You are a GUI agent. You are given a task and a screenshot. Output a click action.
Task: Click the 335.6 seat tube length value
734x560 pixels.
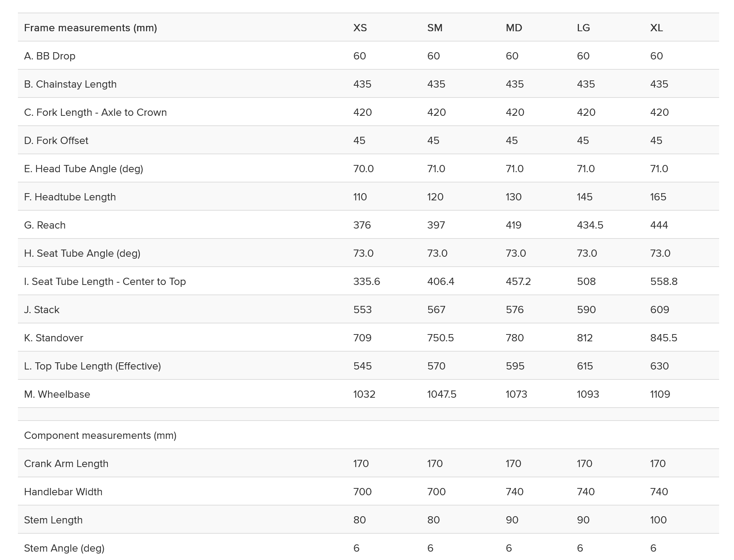click(366, 282)
